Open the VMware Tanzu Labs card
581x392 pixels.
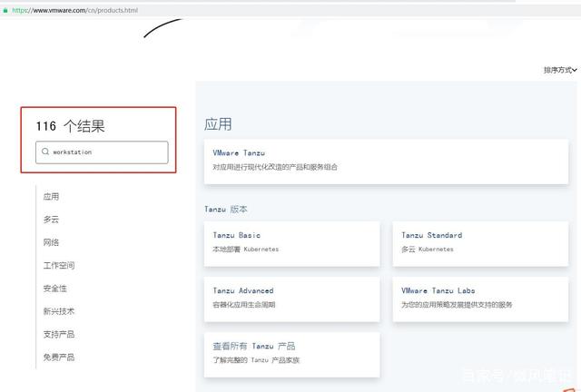click(x=480, y=299)
